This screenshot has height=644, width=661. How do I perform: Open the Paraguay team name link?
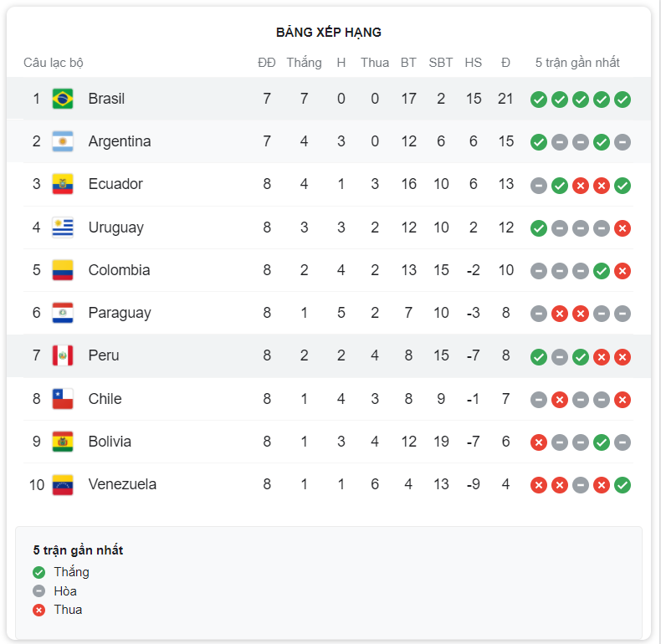point(120,313)
